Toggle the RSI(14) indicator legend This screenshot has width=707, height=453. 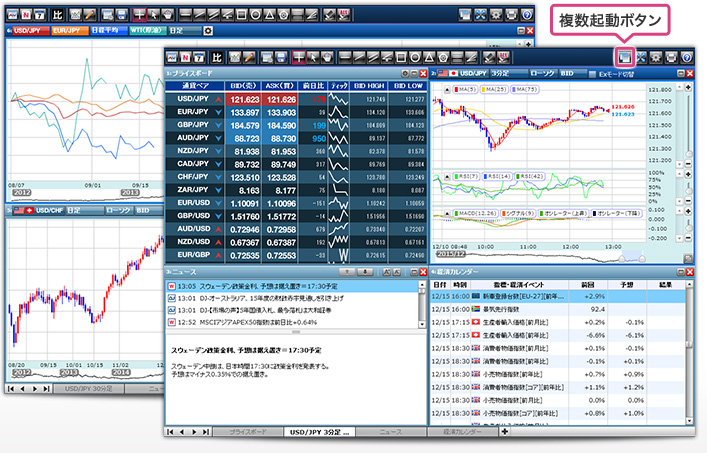pos(497,176)
